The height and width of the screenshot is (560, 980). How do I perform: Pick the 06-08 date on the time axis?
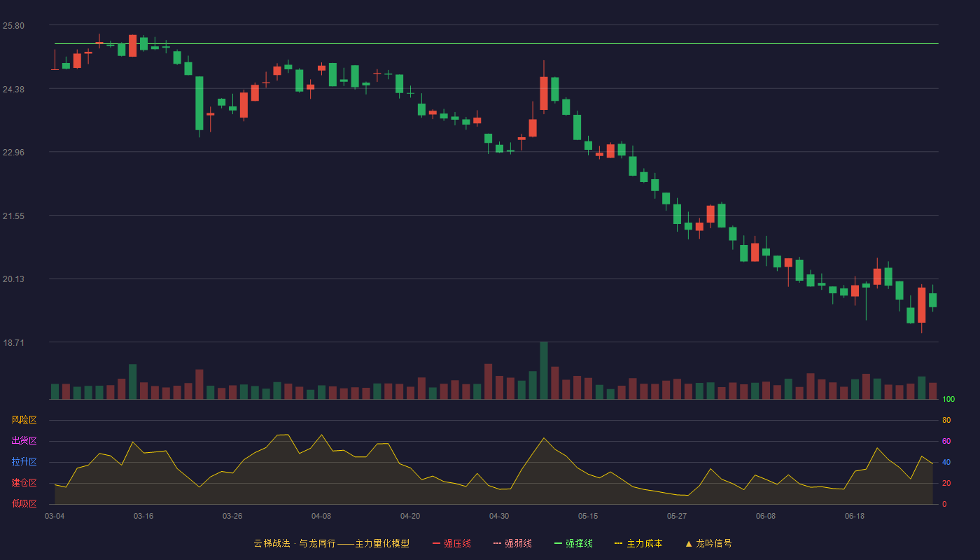[766, 516]
